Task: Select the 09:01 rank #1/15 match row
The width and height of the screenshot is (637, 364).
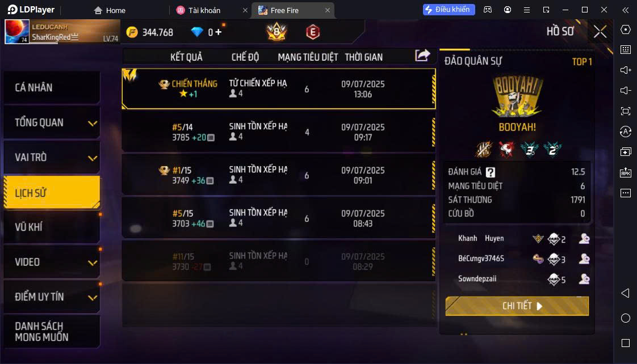Action: [279, 175]
